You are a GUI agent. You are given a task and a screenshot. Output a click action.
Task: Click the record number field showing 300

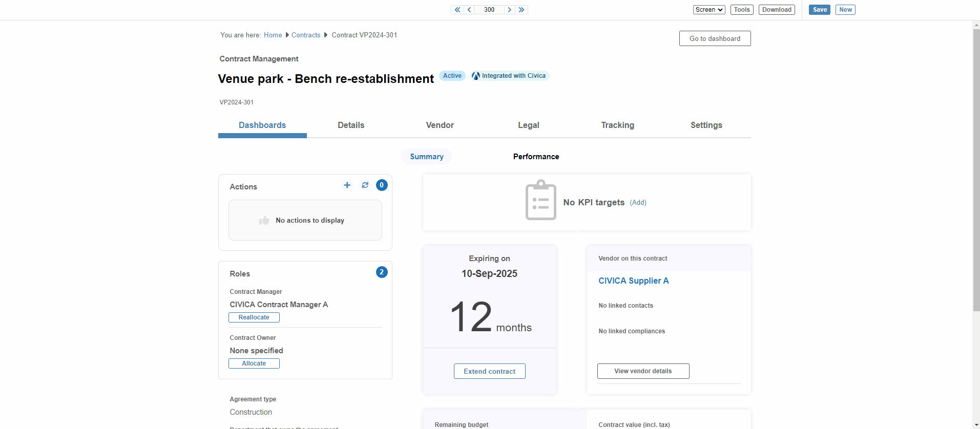(489, 10)
